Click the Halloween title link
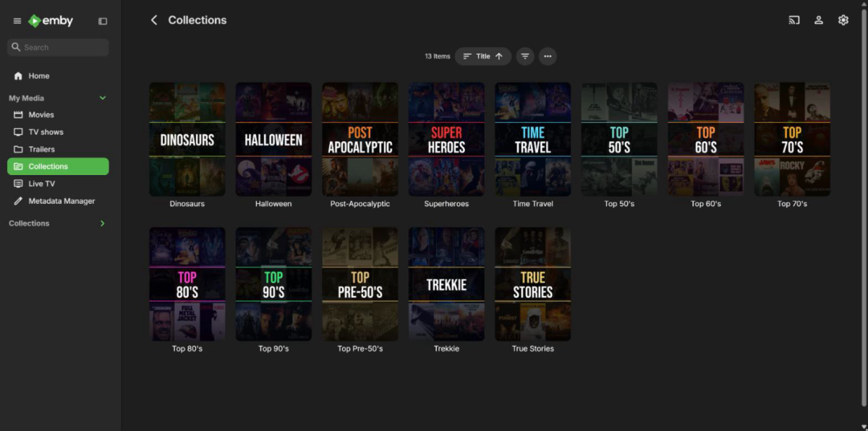 click(273, 204)
